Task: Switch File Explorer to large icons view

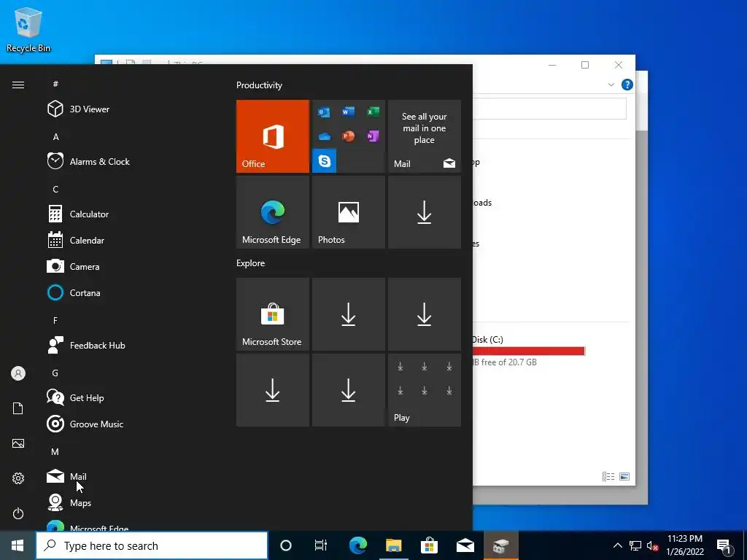Action: point(624,476)
